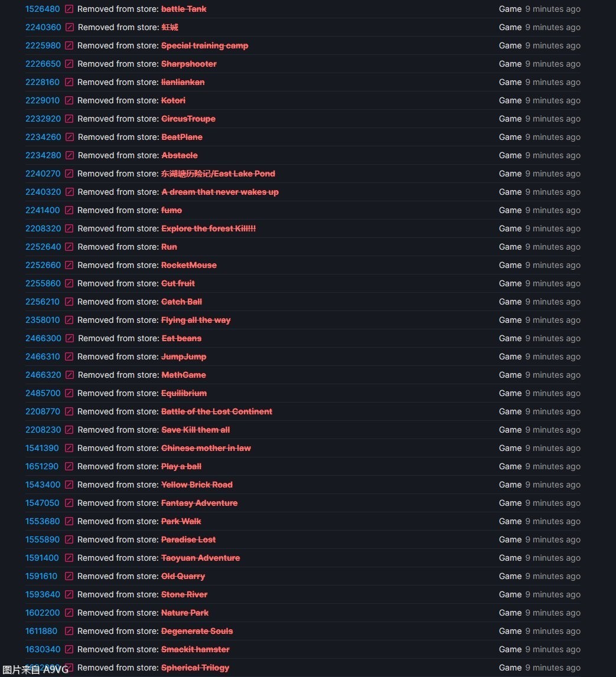Open the East Lake Pond game entry

click(x=218, y=174)
